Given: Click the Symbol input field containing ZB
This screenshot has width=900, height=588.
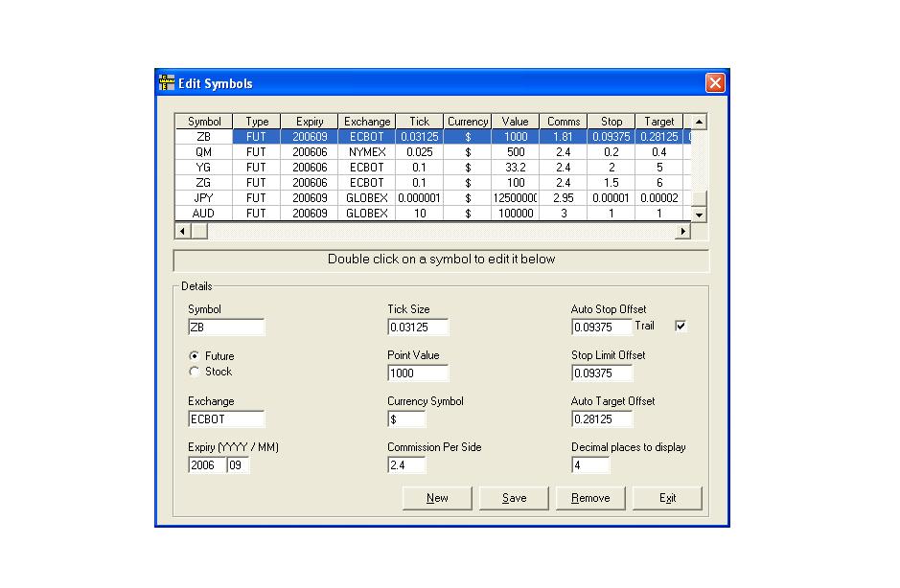Looking at the screenshot, I should pos(226,327).
